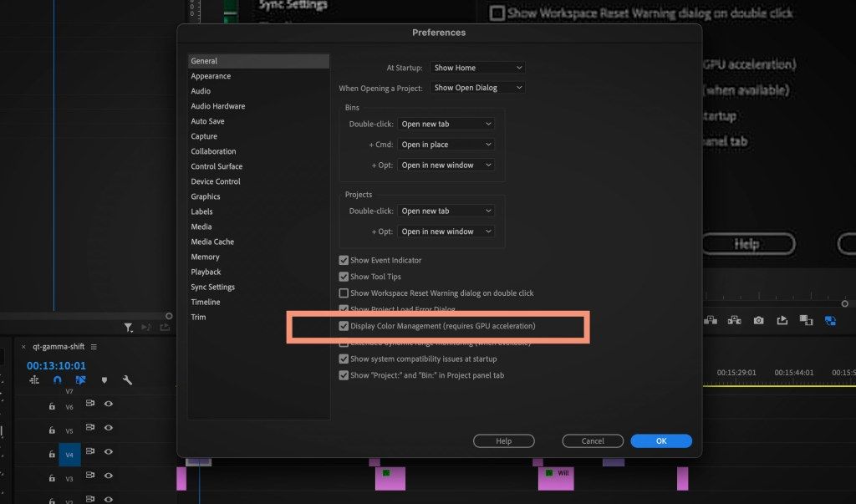Image resolution: width=856 pixels, height=504 pixels.
Task: Unlock the V4 track lock icon
Action: click(52, 452)
